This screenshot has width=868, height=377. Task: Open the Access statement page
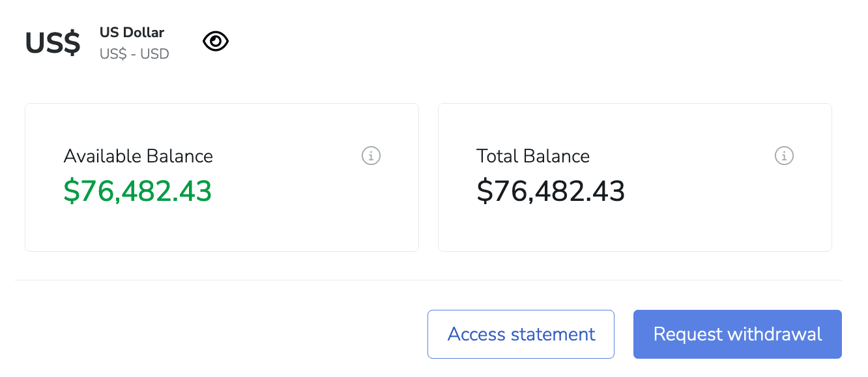coord(521,334)
